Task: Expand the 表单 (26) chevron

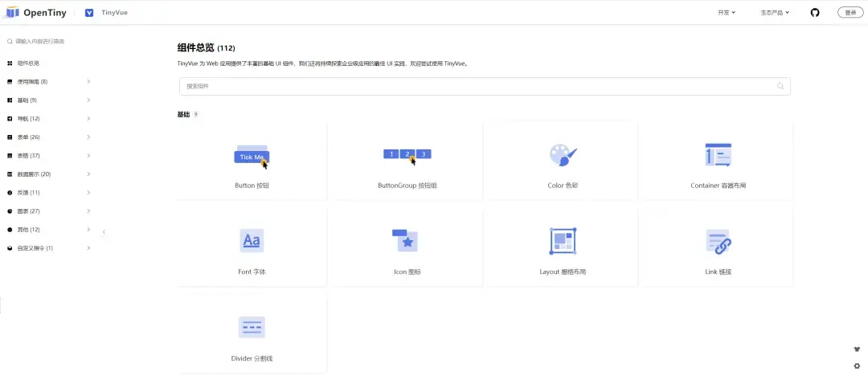Action: pyautogui.click(x=88, y=137)
